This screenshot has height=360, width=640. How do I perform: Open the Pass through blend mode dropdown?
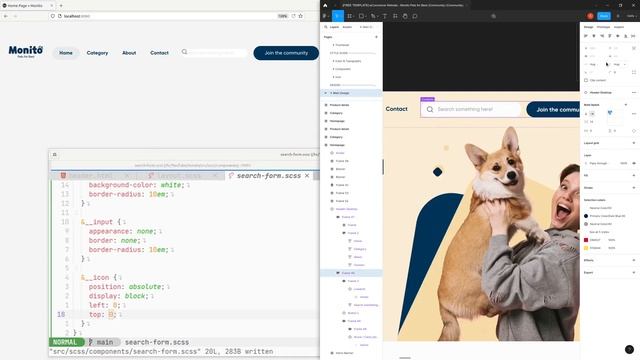pos(598,163)
